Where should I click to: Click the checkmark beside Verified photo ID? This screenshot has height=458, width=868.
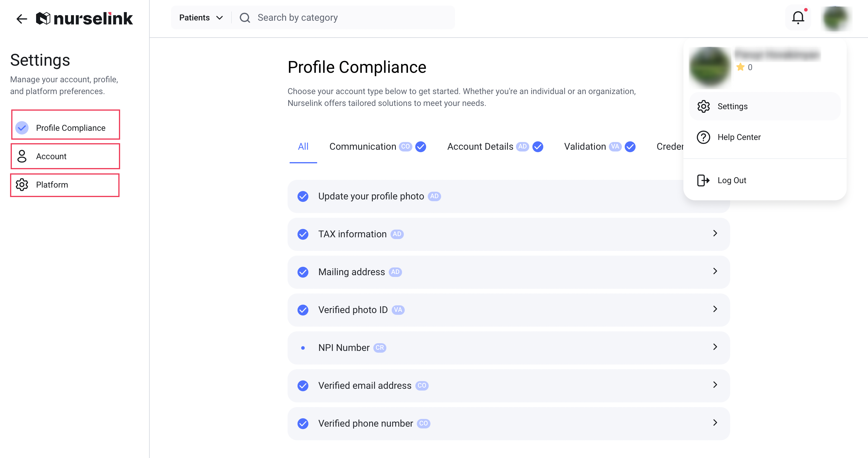tap(303, 310)
